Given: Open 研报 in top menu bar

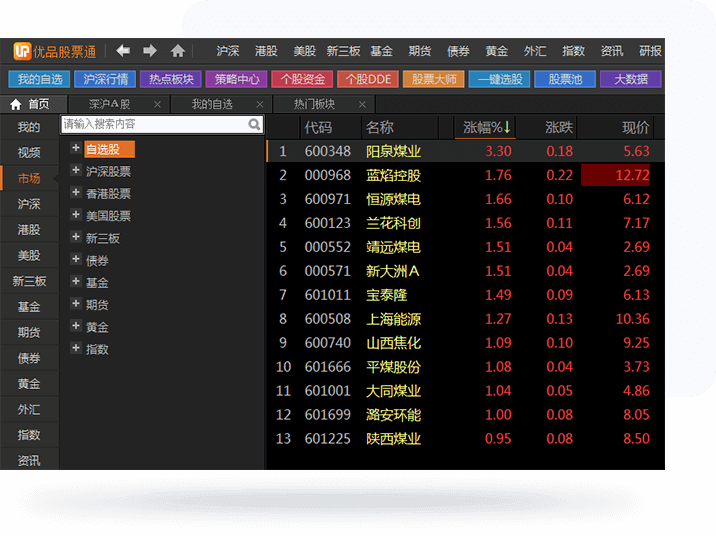Looking at the screenshot, I should (x=650, y=51).
